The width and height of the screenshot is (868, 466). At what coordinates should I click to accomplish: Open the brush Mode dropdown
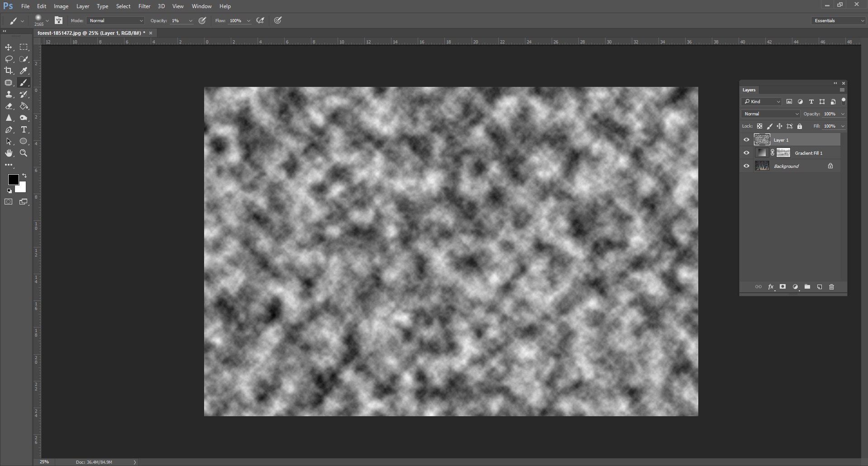(115, 21)
